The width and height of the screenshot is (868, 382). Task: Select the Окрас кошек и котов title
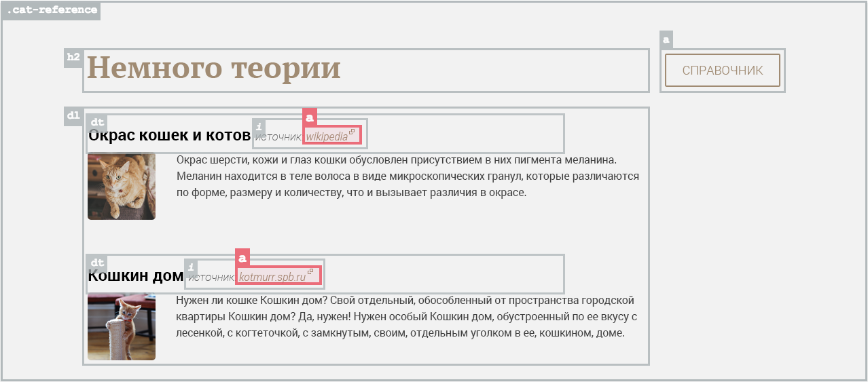click(x=170, y=136)
